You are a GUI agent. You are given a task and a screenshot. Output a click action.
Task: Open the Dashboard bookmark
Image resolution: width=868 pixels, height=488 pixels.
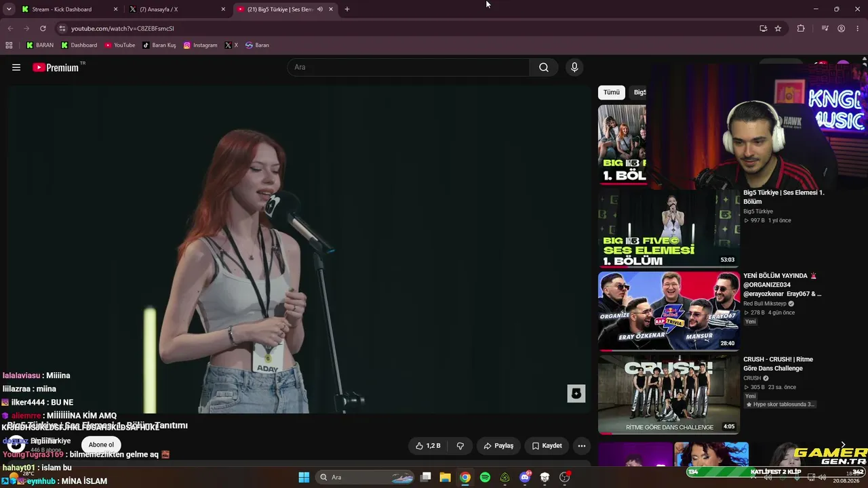(x=79, y=45)
